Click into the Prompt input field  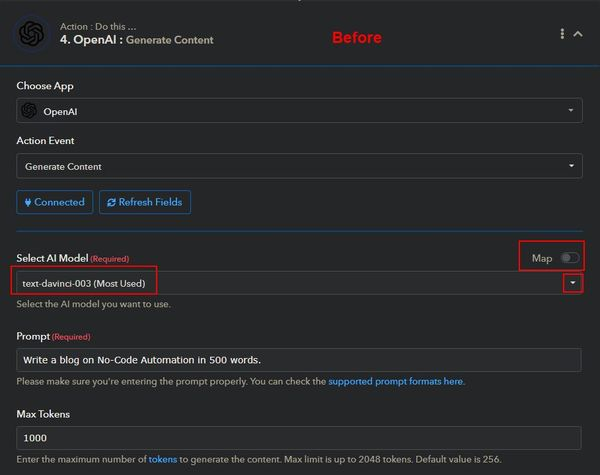click(299, 360)
